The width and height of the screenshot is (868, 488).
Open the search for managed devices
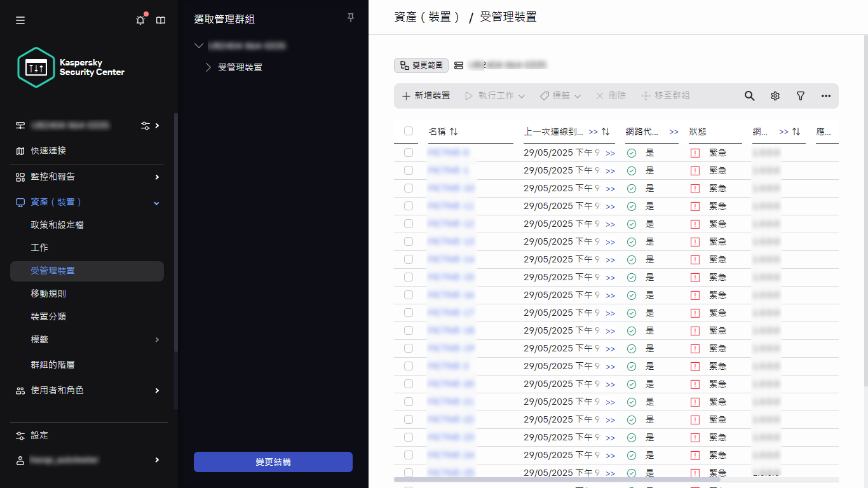point(749,96)
